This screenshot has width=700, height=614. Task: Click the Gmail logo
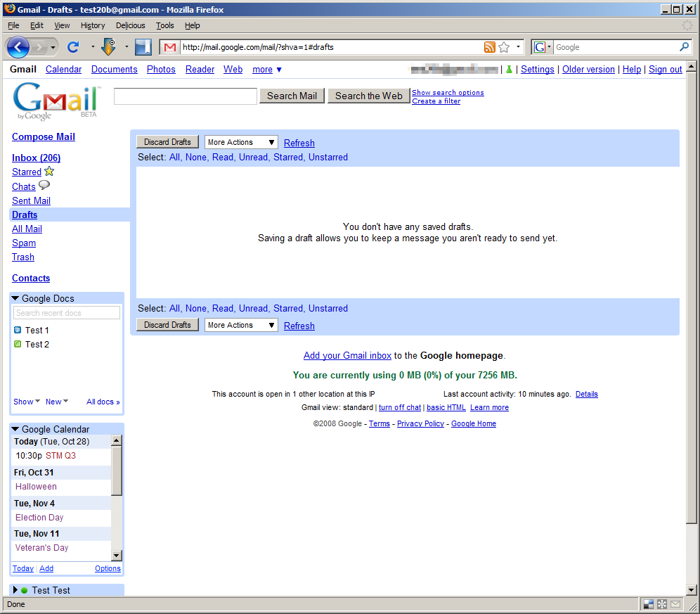pyautogui.click(x=57, y=102)
